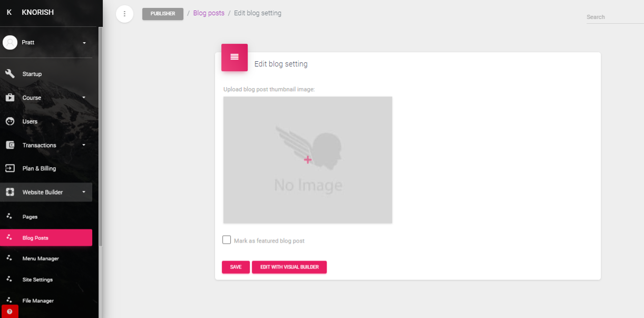Go to Pages in Website Builder

pyautogui.click(x=46, y=217)
